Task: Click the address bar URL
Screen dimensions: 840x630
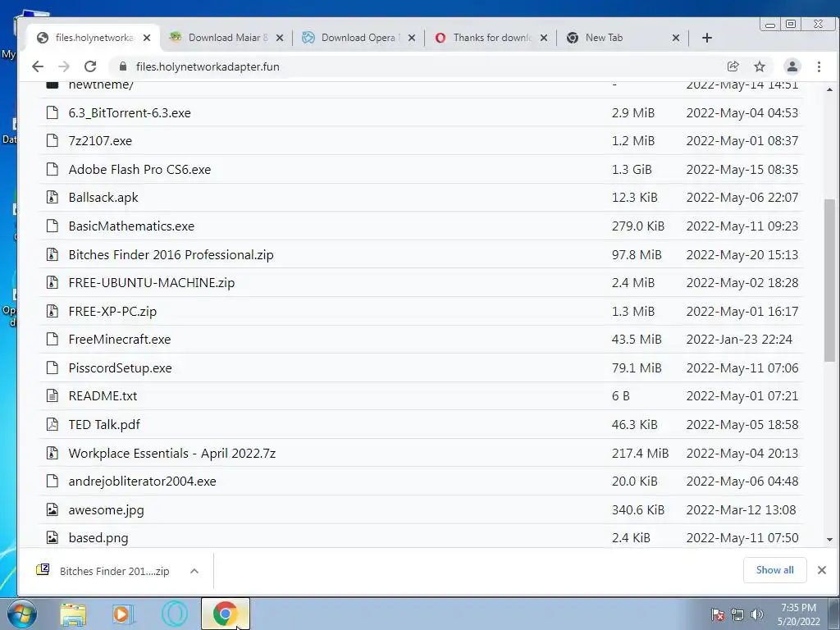Action: [x=208, y=66]
